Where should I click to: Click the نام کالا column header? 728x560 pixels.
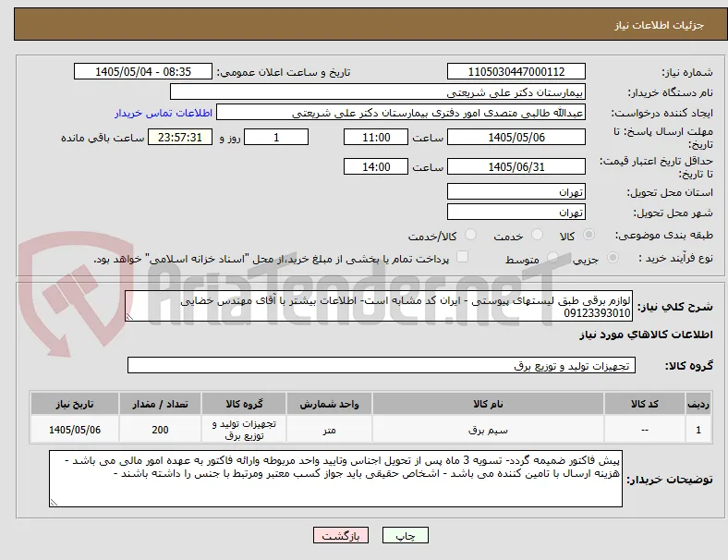pyautogui.click(x=488, y=404)
